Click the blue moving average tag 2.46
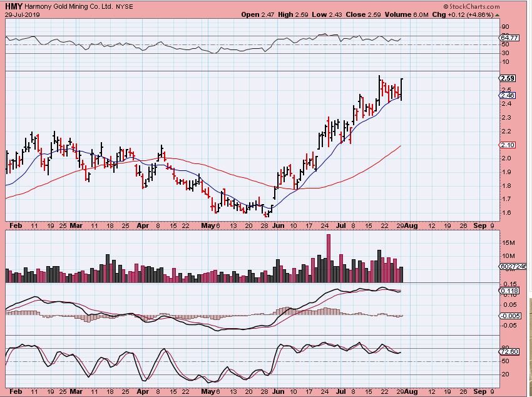The height and width of the screenshot is (397, 532). pyautogui.click(x=508, y=96)
